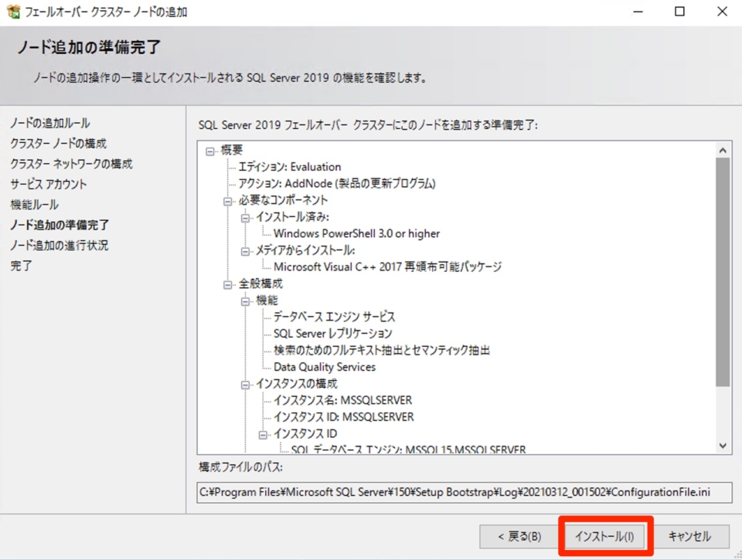Click the vertical scrollbar thumb of summary
Viewport: 742px width, 560px height.
tap(723, 272)
